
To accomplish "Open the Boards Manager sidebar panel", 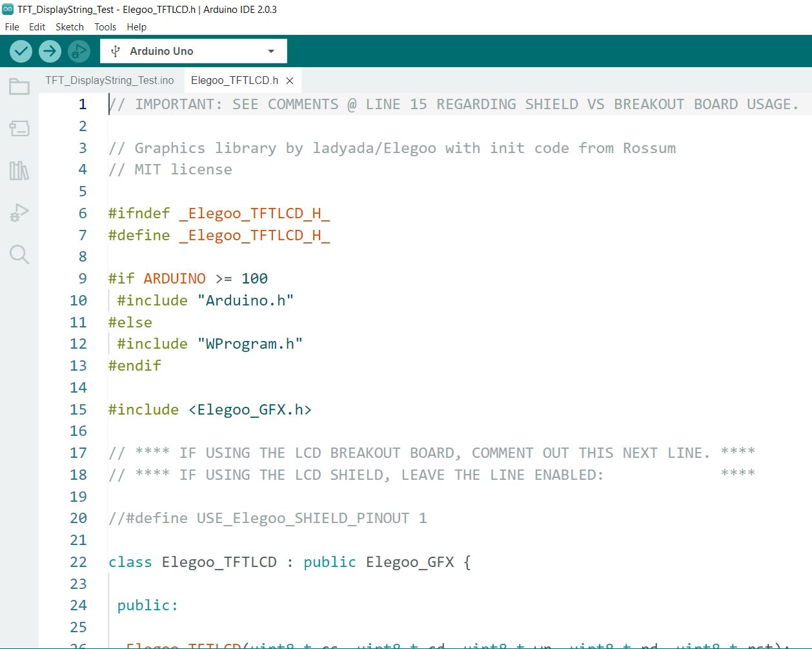I will pos(19,129).
